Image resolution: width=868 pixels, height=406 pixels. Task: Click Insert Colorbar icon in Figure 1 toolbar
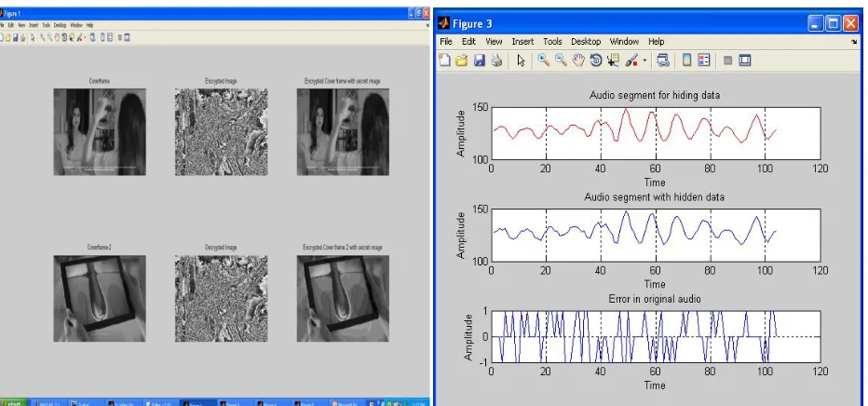click(x=102, y=37)
